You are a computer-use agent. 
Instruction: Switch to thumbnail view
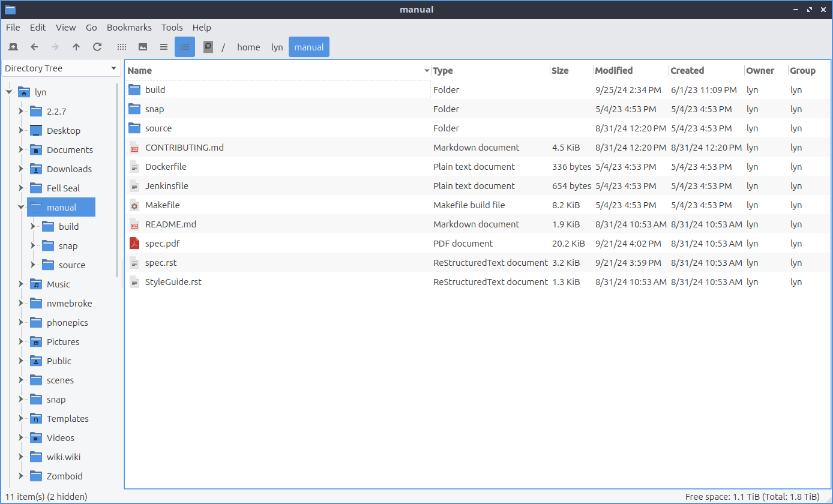(143, 47)
